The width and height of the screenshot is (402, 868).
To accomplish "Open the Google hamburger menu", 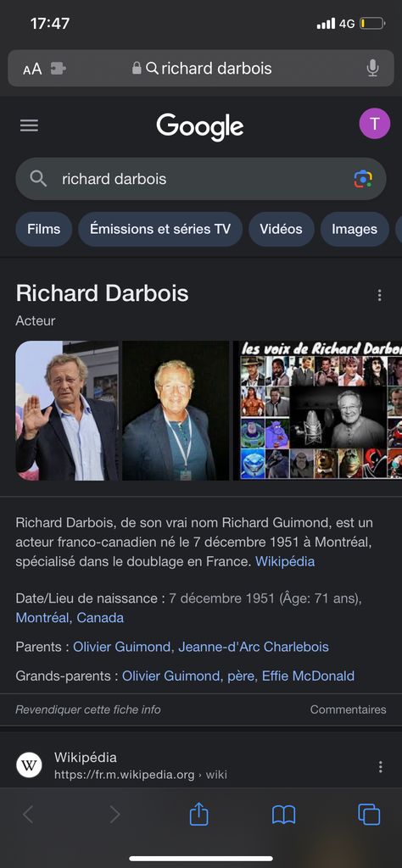I will tap(30, 125).
